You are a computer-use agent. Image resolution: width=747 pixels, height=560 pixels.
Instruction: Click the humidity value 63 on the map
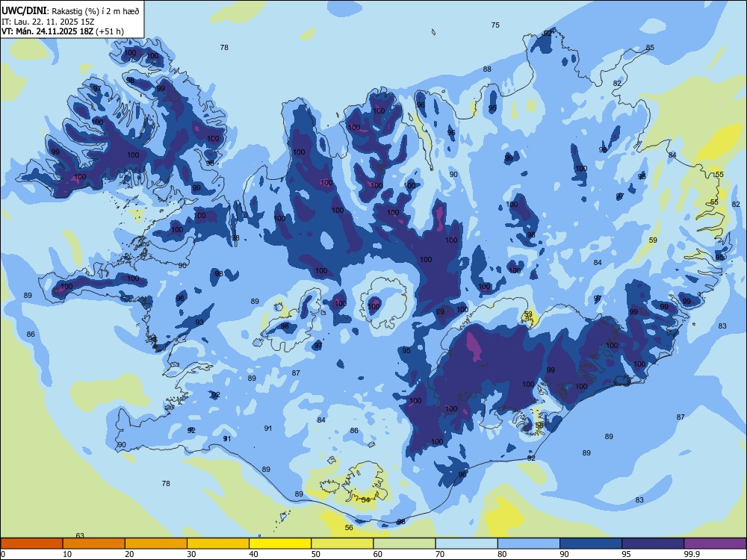[80, 535]
